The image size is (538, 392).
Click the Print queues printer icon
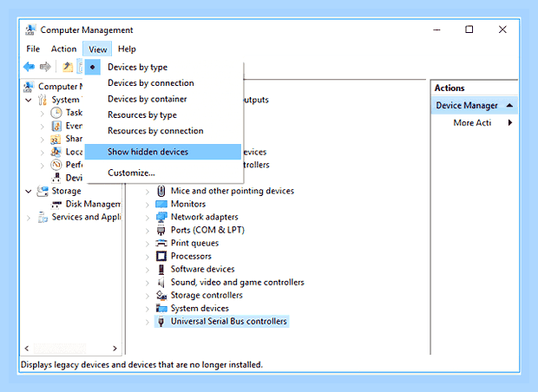161,243
